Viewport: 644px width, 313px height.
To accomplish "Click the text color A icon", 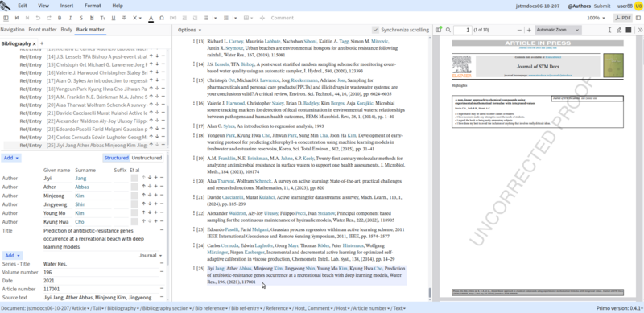I will [x=151, y=18].
